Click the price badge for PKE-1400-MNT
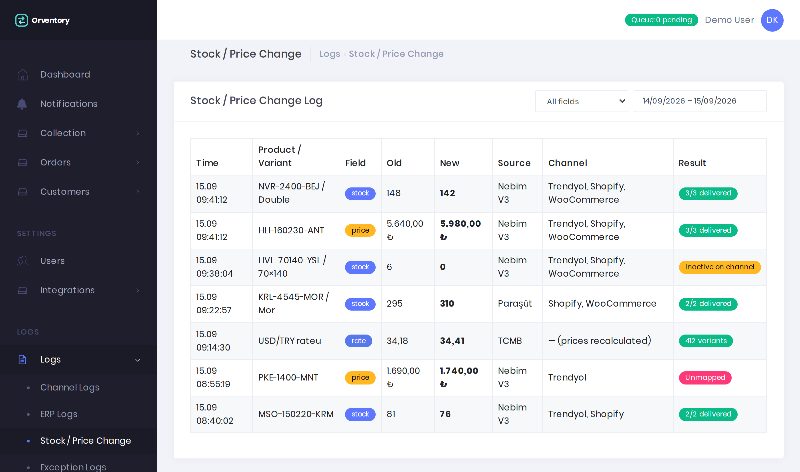The width and height of the screenshot is (800, 472). (x=360, y=378)
